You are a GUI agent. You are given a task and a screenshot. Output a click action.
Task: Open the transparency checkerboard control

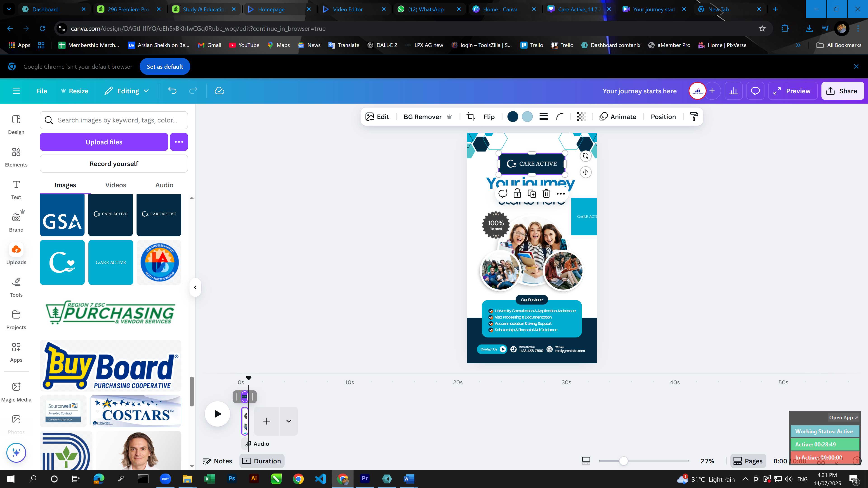click(x=581, y=117)
